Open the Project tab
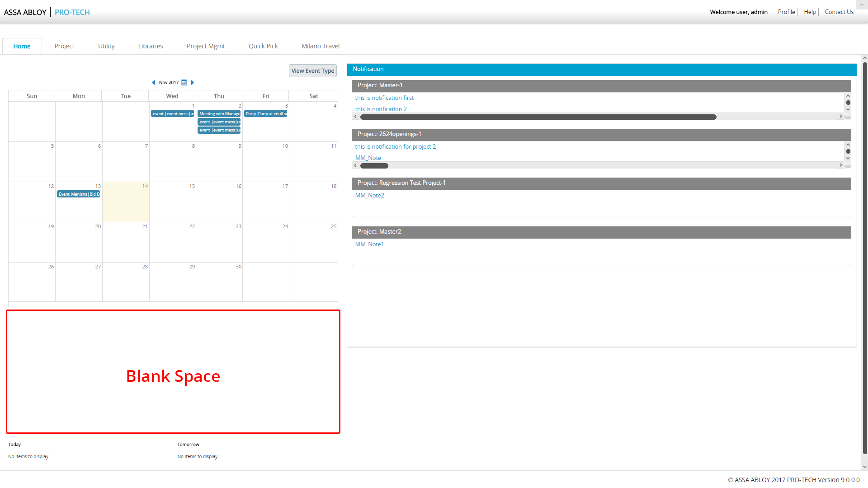This screenshot has width=868, height=488. 64,46
